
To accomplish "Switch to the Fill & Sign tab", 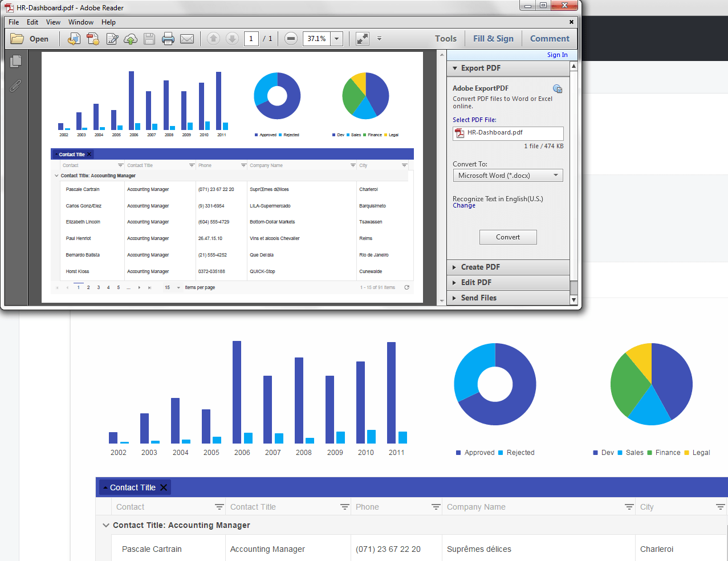I will pos(493,39).
